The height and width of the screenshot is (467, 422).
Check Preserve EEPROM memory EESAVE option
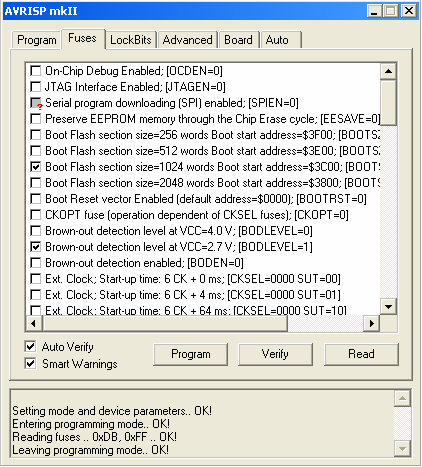click(36, 119)
